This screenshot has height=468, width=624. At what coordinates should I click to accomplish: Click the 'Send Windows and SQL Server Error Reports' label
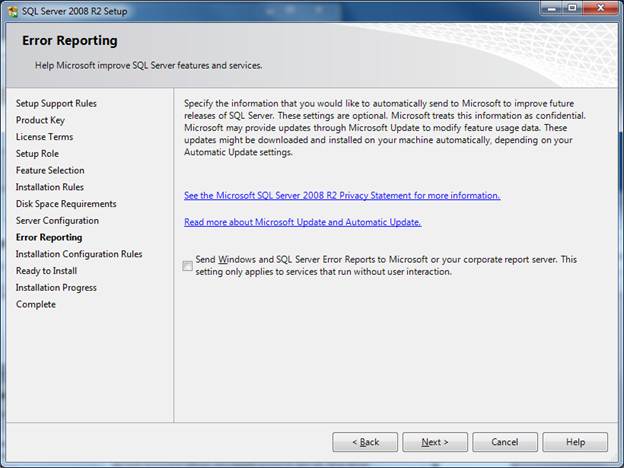pyautogui.click(x=386, y=265)
